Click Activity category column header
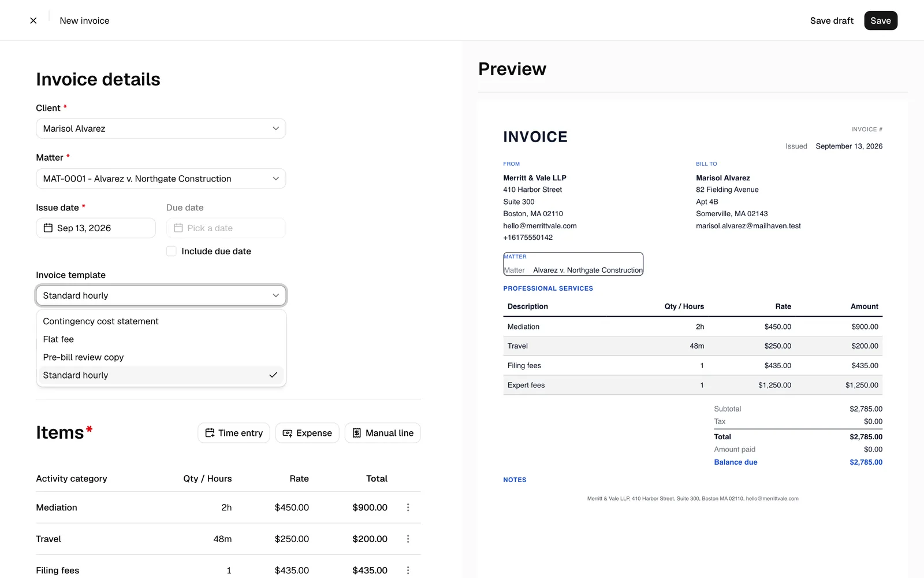 pos(72,479)
